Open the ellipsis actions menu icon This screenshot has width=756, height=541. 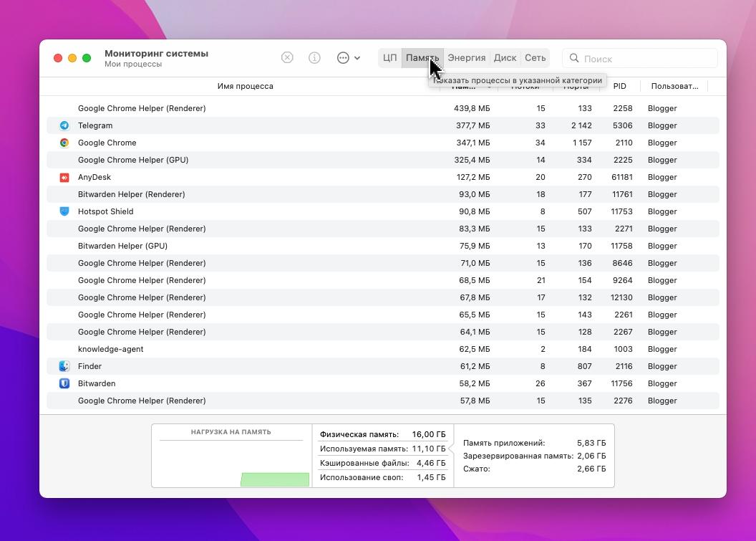(x=343, y=58)
